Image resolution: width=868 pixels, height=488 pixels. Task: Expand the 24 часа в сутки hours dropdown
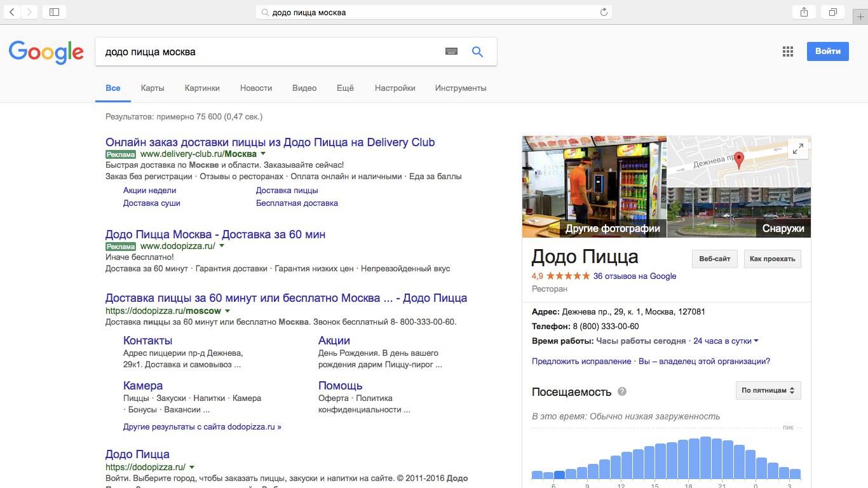pos(726,341)
